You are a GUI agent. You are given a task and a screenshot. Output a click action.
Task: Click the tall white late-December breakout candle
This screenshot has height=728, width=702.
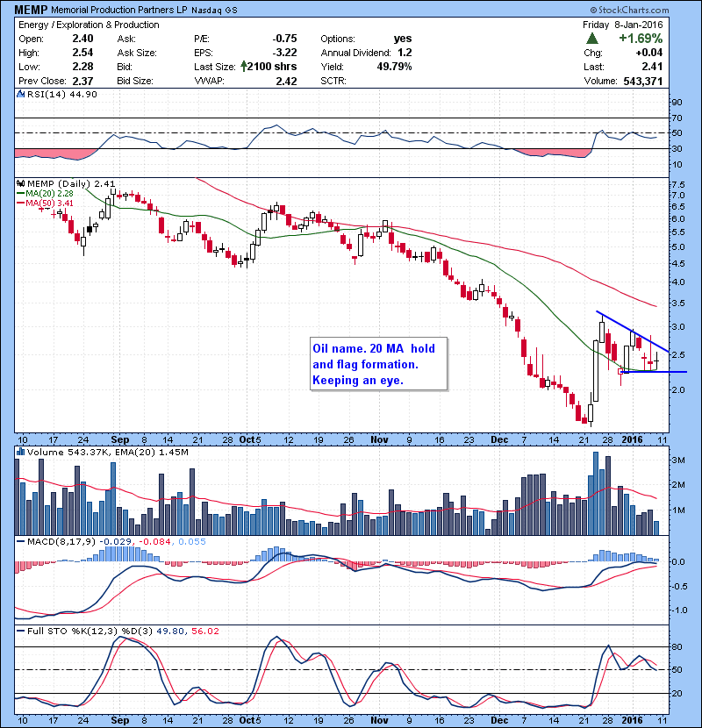point(596,371)
